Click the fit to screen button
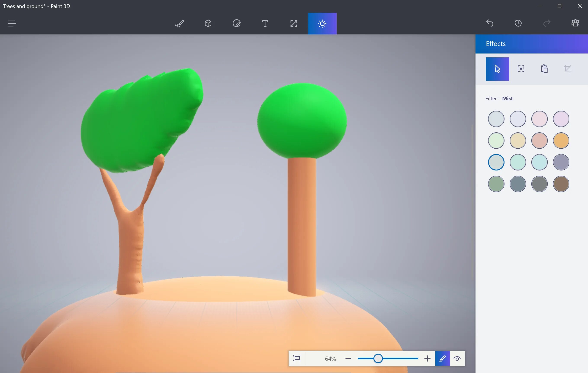Screen dimensions: 588x373 tap(297, 358)
